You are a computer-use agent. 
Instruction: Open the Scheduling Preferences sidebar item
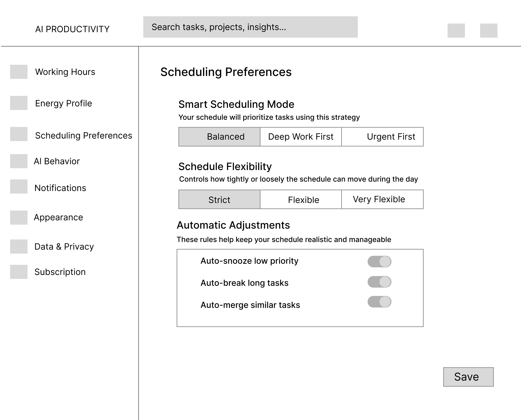[83, 135]
